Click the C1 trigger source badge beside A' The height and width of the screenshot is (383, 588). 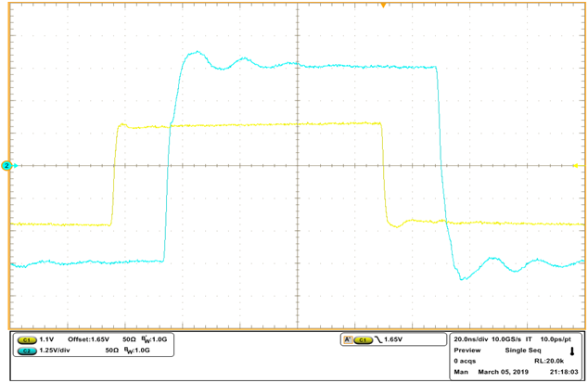[363, 339]
